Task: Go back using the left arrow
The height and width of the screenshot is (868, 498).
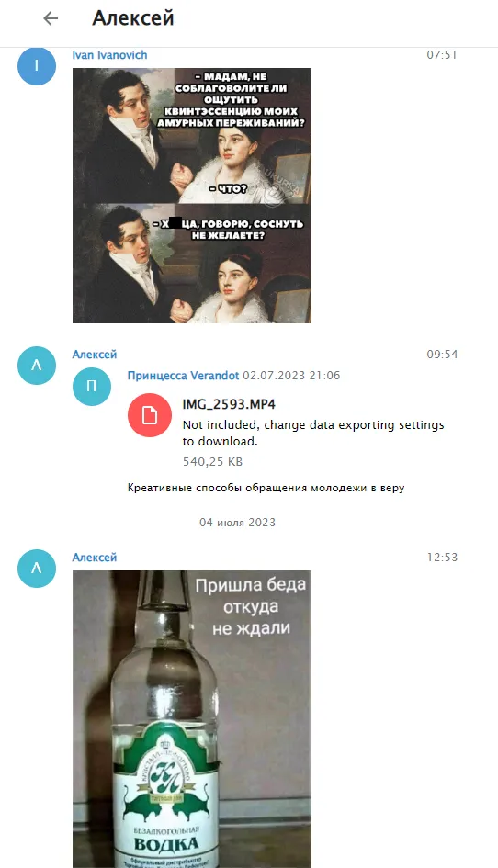Action: point(51,18)
